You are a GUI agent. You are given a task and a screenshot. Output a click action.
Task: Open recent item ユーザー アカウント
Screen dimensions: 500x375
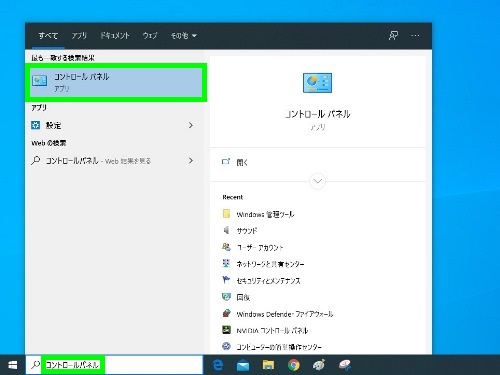click(260, 248)
